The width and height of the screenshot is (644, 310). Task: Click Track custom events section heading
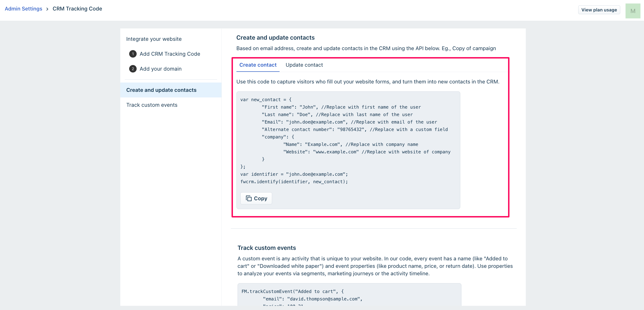[267, 248]
